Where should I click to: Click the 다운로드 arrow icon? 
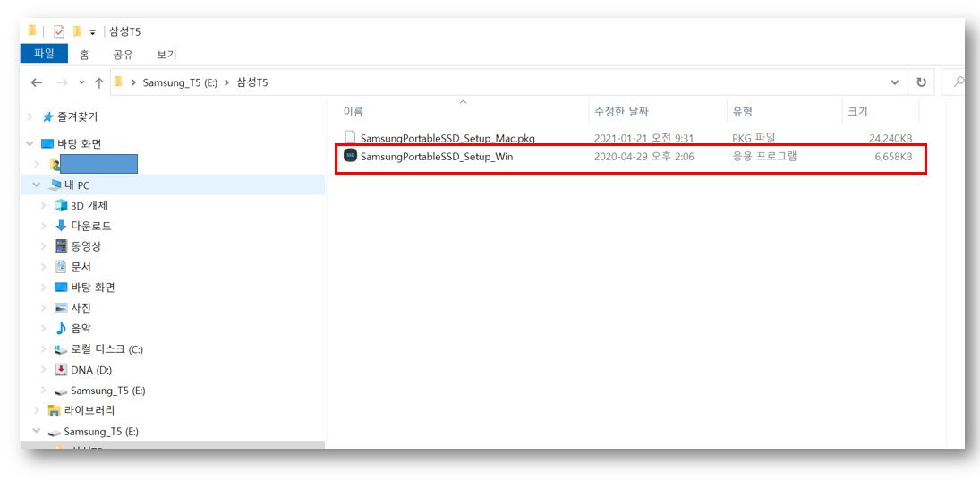tap(61, 226)
